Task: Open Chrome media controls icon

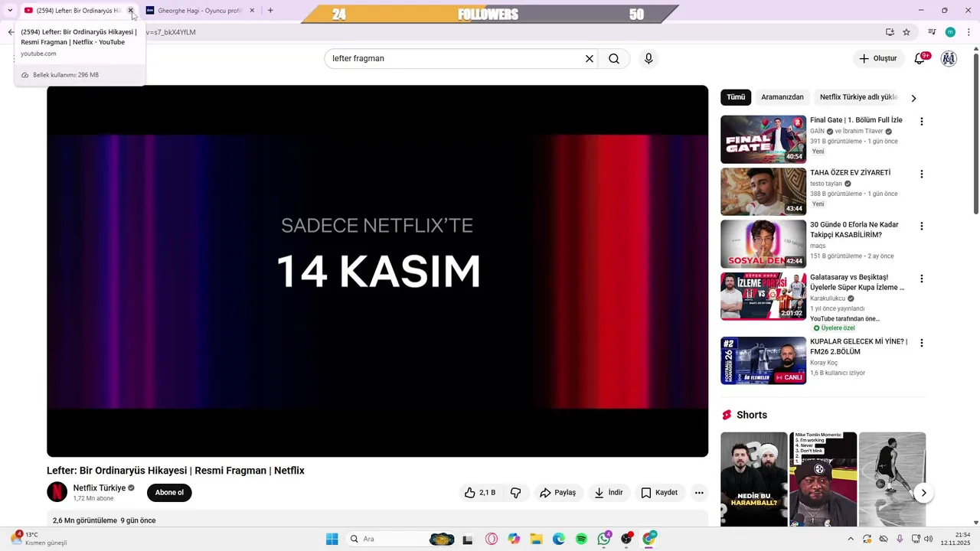Action: click(x=932, y=32)
